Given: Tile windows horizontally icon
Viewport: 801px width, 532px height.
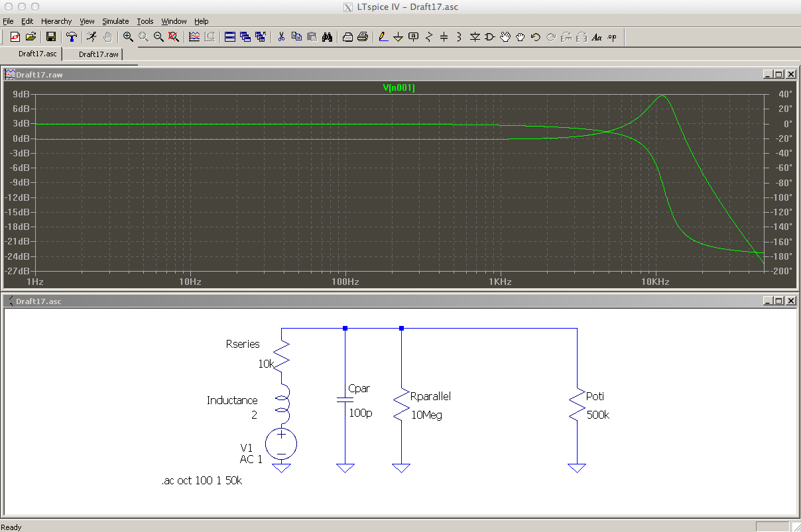Looking at the screenshot, I should point(230,37).
